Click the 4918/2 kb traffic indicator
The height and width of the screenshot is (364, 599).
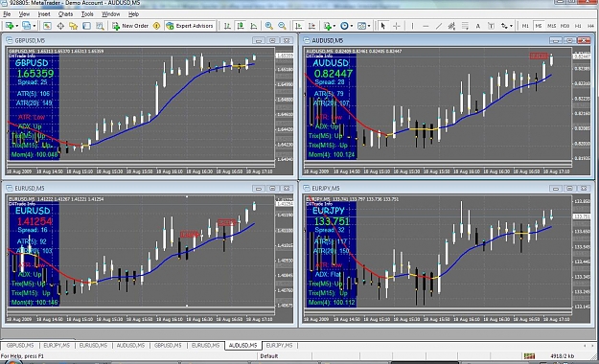coord(562,356)
